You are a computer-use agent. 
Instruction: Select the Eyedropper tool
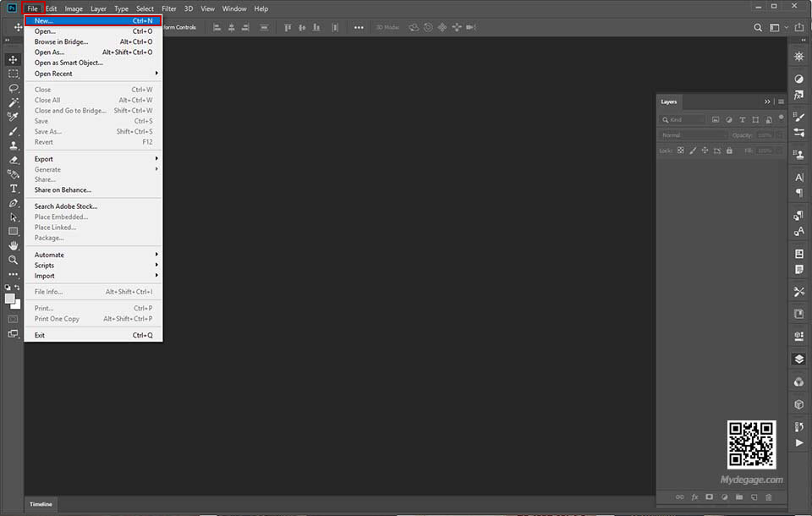13,117
